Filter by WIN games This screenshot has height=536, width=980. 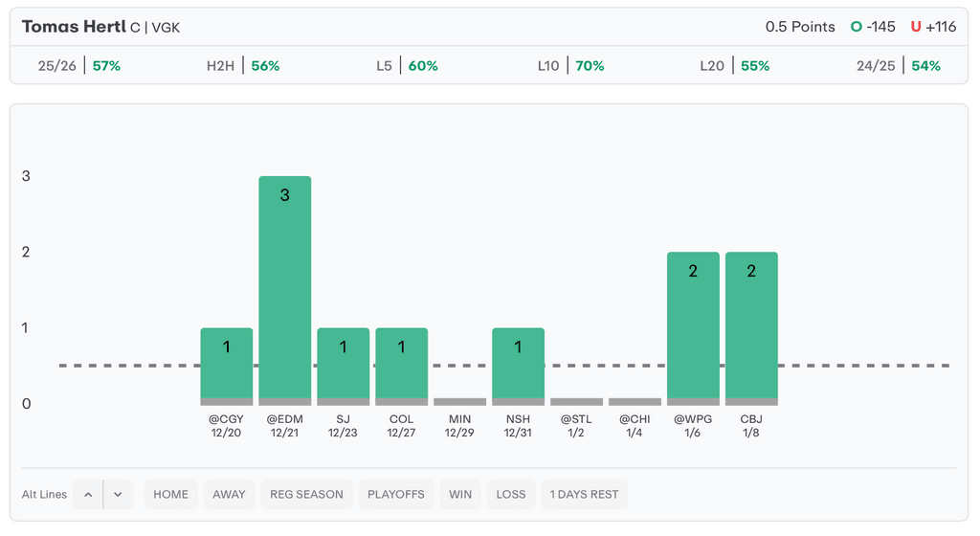(x=460, y=495)
